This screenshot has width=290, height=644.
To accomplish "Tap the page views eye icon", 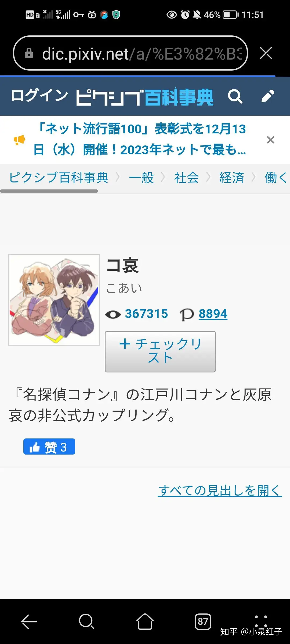I will [113, 314].
